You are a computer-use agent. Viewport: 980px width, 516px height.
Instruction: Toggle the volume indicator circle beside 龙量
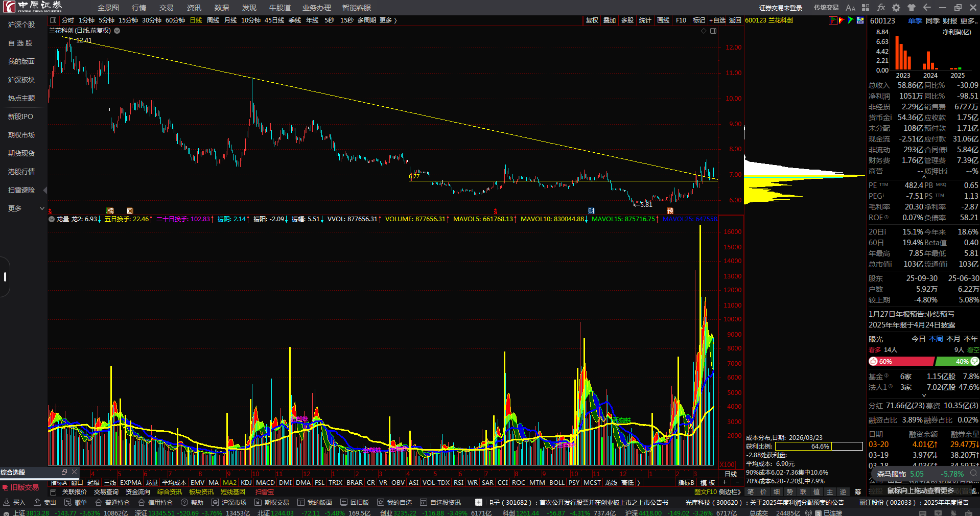(52, 219)
